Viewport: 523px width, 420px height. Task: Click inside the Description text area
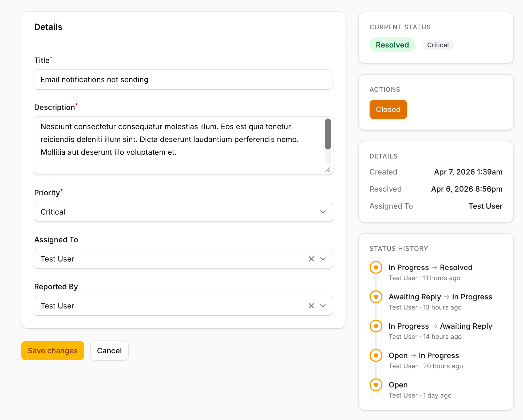[179, 146]
